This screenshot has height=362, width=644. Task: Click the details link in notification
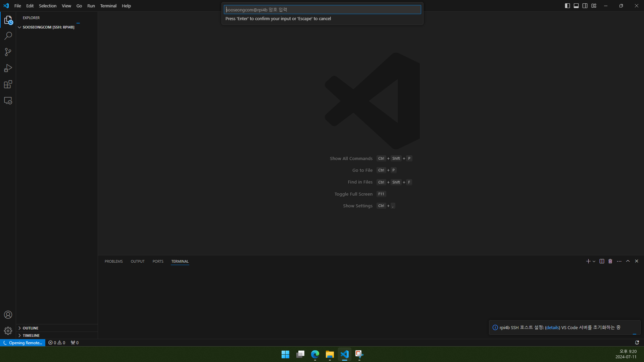click(x=553, y=328)
